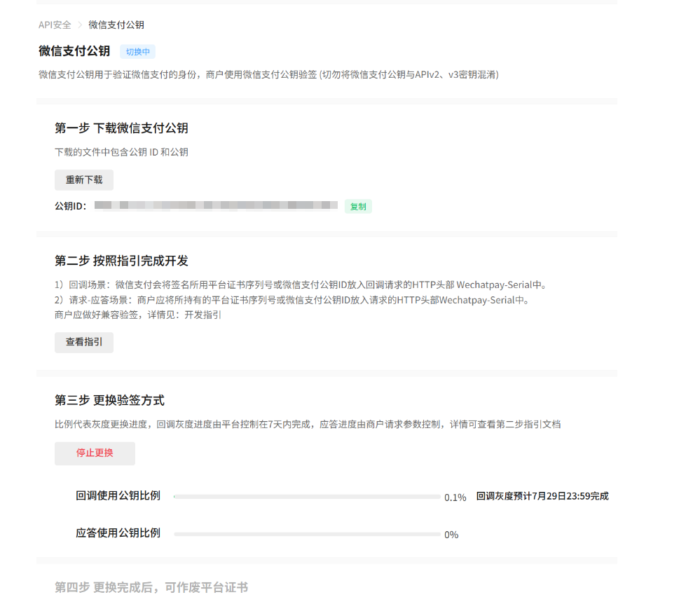Screen dimensions: 700x604
Task: Click the 第四步 更换完成后，可作废平台证书 heading
Action: [151, 587]
